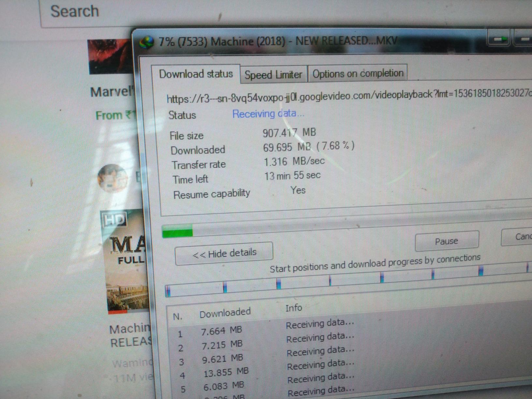Viewport: 532px width, 399px height.
Task: Collapse details with Hide details button
Action: point(224,253)
